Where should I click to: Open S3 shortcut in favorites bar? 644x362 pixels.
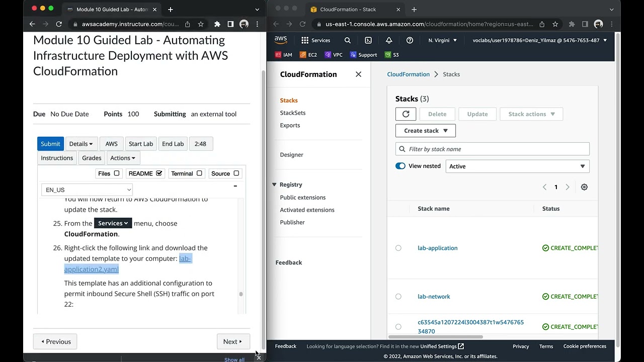pos(392,55)
